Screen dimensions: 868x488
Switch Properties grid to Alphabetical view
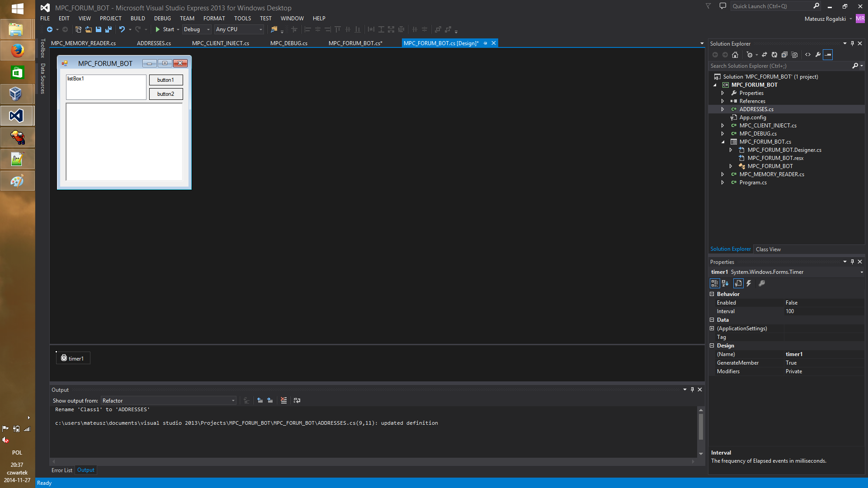click(x=725, y=283)
